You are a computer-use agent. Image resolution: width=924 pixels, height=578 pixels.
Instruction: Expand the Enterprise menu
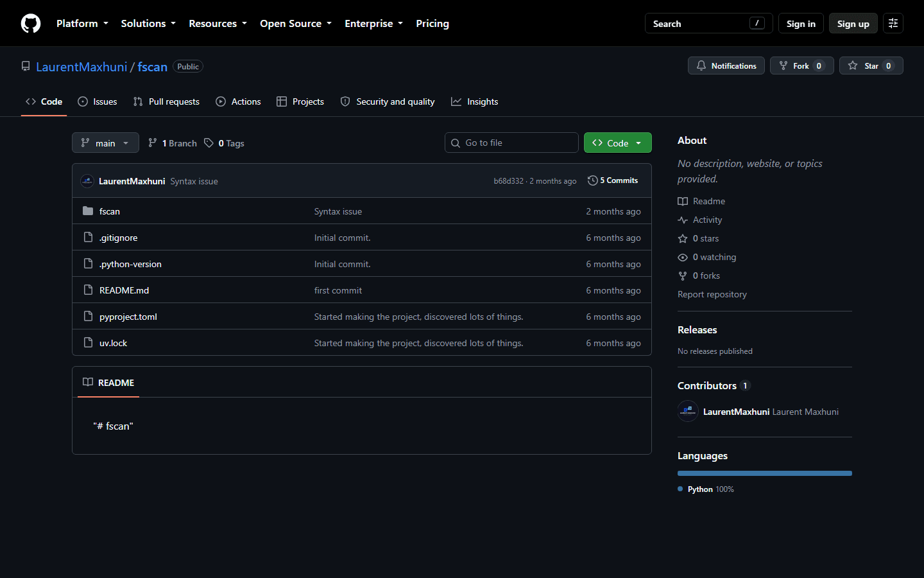click(373, 23)
